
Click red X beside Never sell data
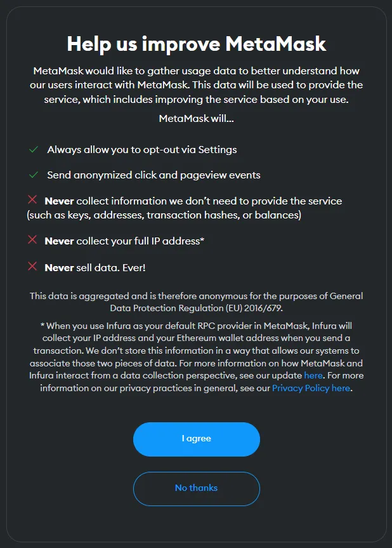pyautogui.click(x=32, y=266)
